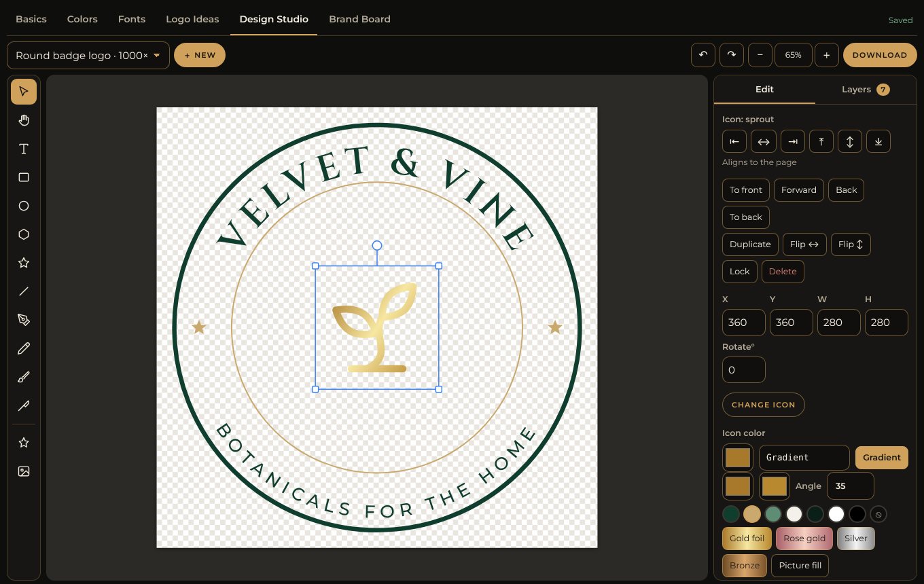Choose the Pencil drawing tool
Image resolution: width=924 pixels, height=584 pixels.
pyautogui.click(x=24, y=348)
